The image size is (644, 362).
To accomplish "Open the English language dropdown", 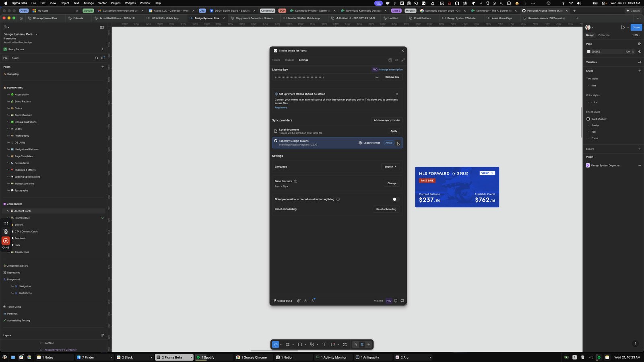I will point(390,167).
